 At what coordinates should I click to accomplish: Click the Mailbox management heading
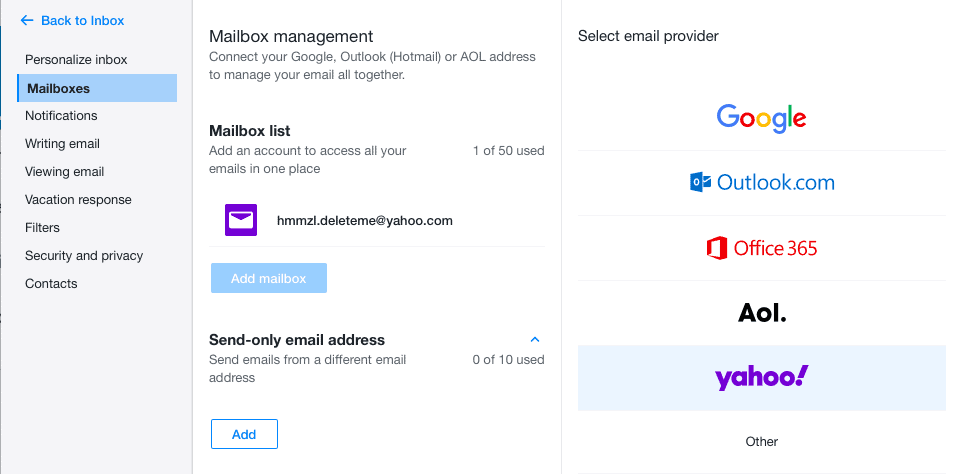click(291, 36)
